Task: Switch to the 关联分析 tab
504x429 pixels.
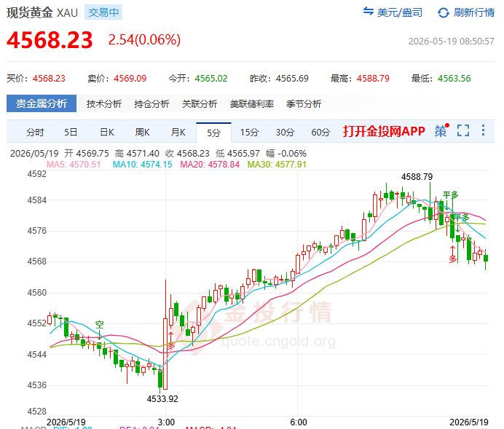Action: 200,104
